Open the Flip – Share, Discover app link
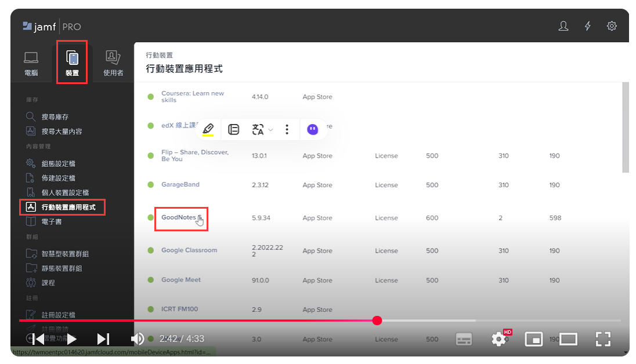The width and height of the screenshot is (636, 364). coord(195,155)
